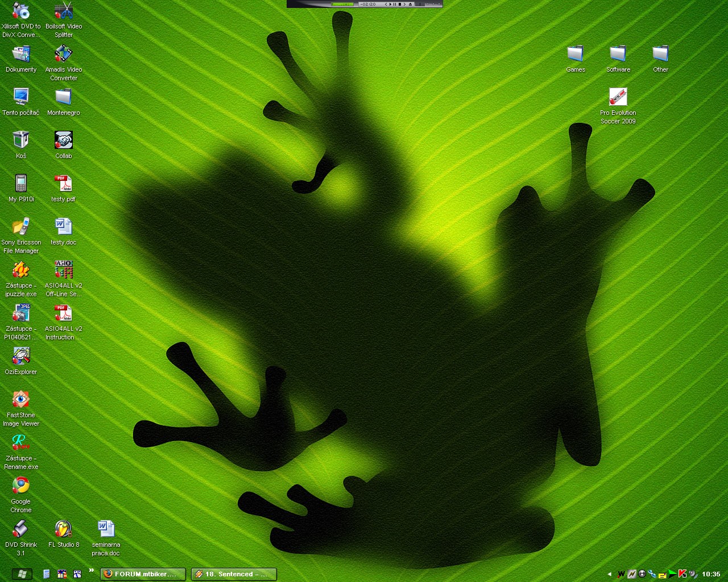Show hidden system tray icons arrow
Viewport: 728px width, 582px height.
pyautogui.click(x=609, y=574)
